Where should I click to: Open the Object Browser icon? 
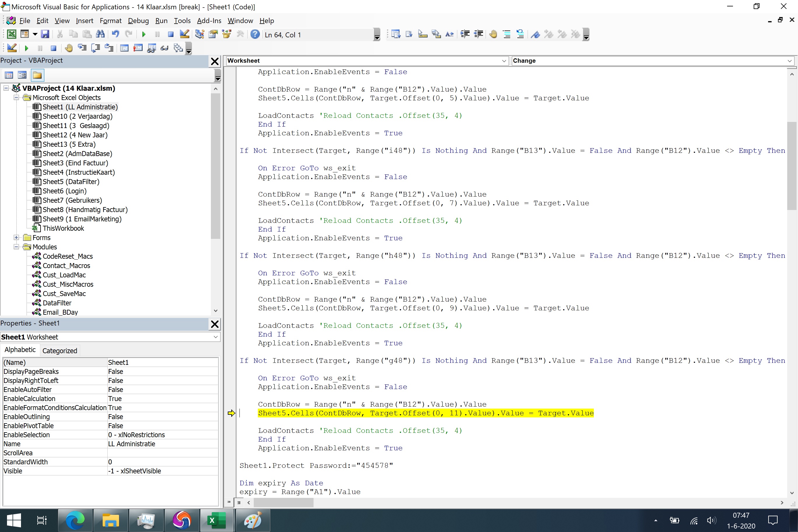click(x=227, y=34)
